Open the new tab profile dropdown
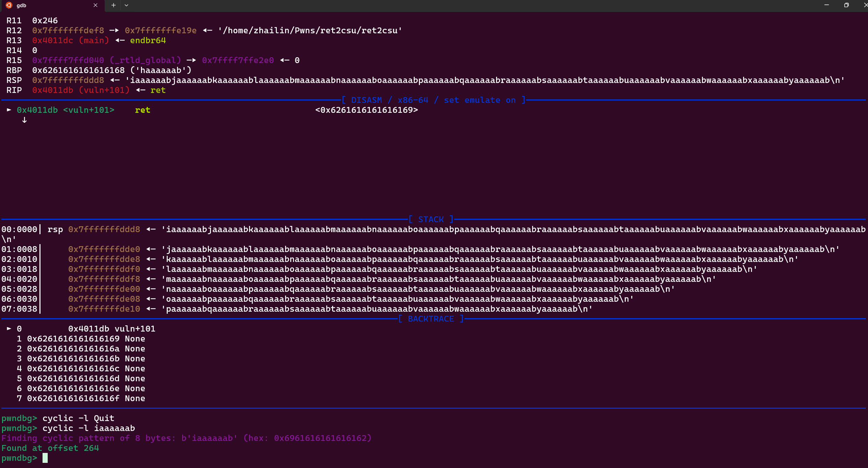 tap(127, 5)
